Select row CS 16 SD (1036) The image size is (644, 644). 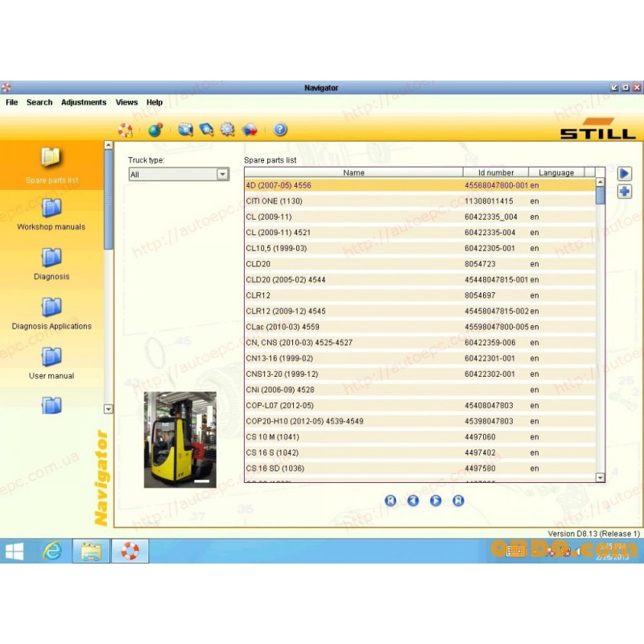[419, 469]
